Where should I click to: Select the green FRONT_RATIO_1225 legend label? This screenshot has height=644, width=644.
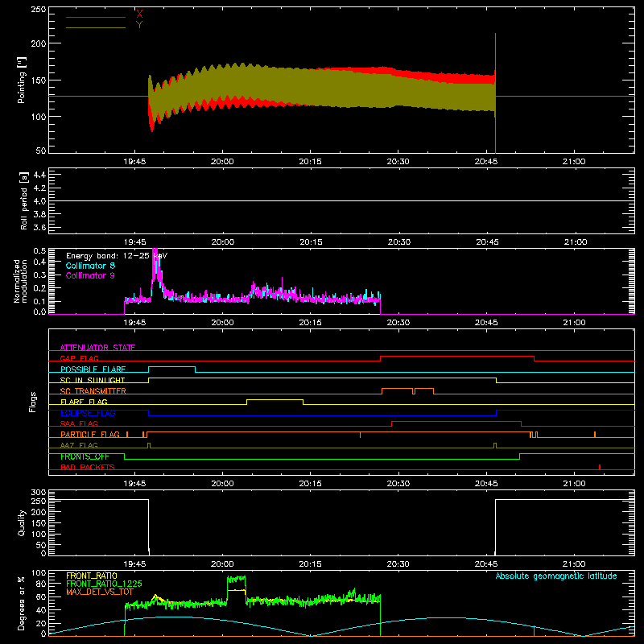[104, 584]
